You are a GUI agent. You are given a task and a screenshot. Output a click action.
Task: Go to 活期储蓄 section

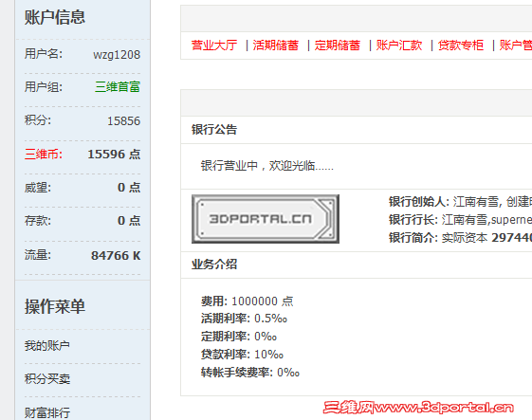click(276, 46)
